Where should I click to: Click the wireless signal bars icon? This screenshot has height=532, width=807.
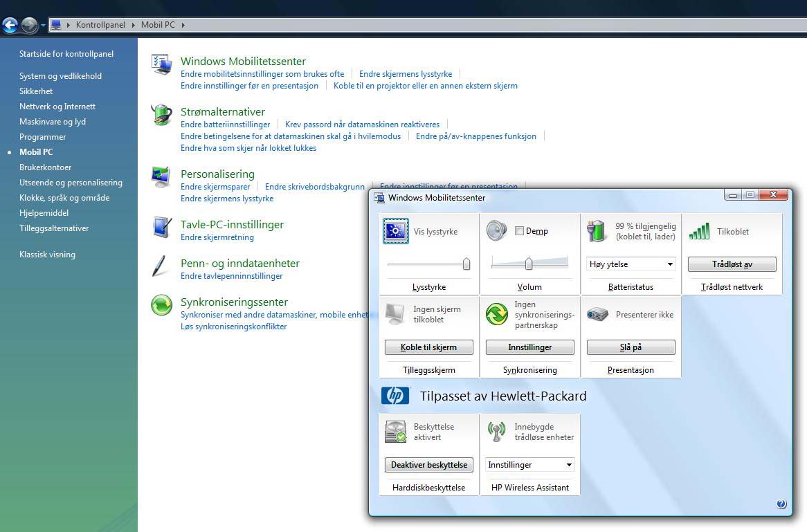point(699,231)
